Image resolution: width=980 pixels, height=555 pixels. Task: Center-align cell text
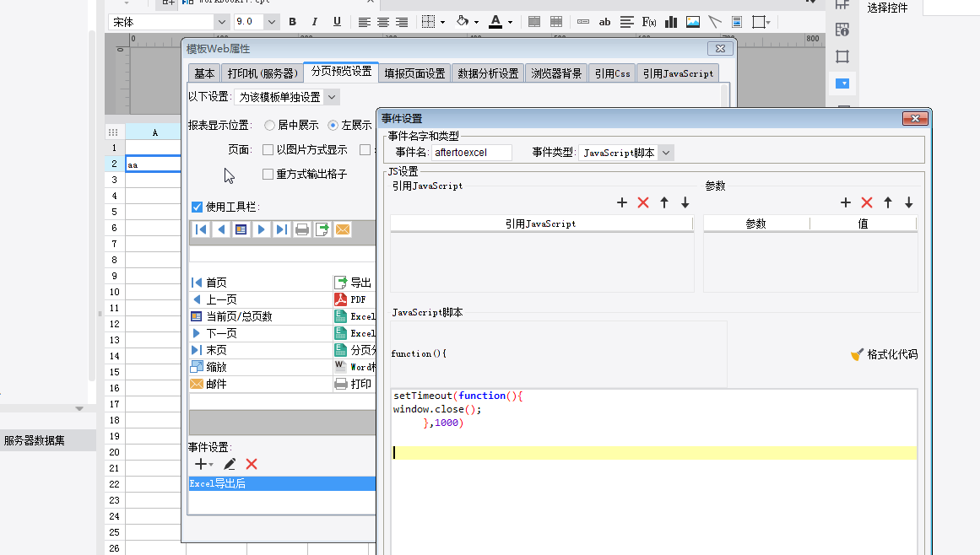382,22
